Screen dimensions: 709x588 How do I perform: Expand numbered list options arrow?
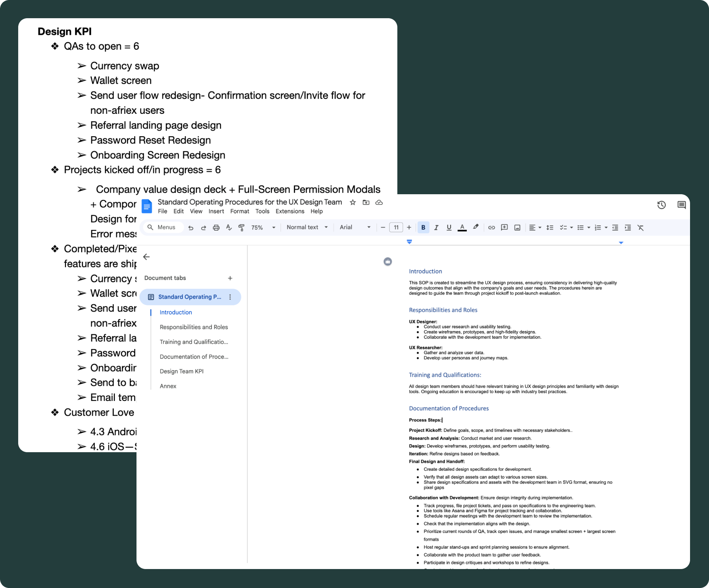606,228
